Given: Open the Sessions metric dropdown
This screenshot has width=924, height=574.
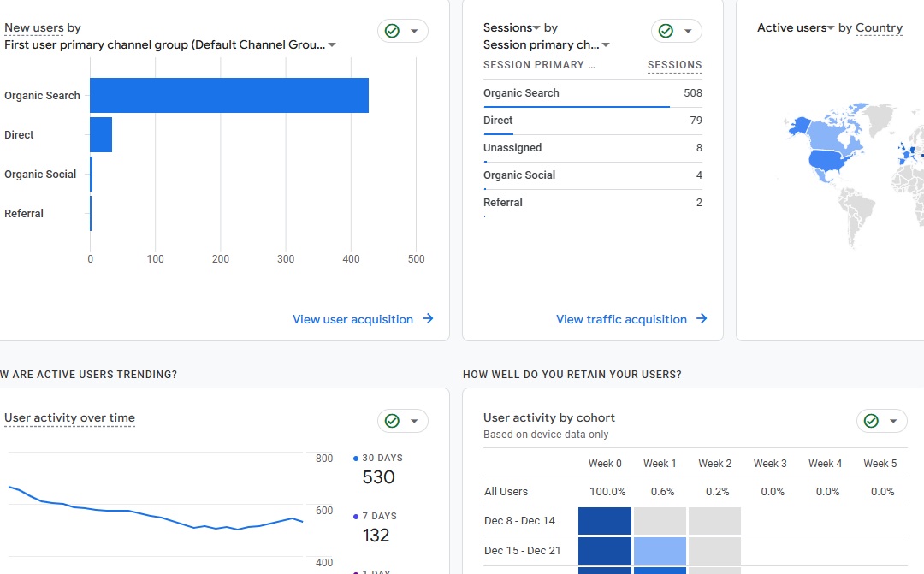Looking at the screenshot, I should click(x=536, y=28).
